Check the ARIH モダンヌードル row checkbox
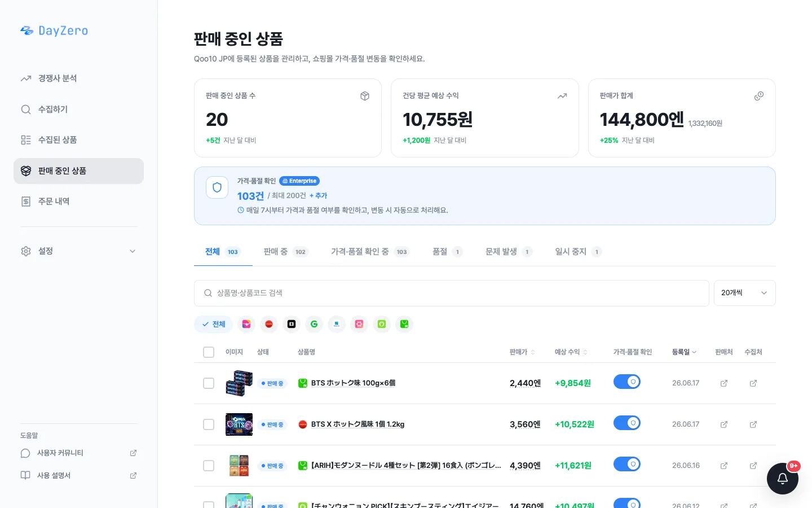The height and width of the screenshot is (508, 812). (x=209, y=466)
